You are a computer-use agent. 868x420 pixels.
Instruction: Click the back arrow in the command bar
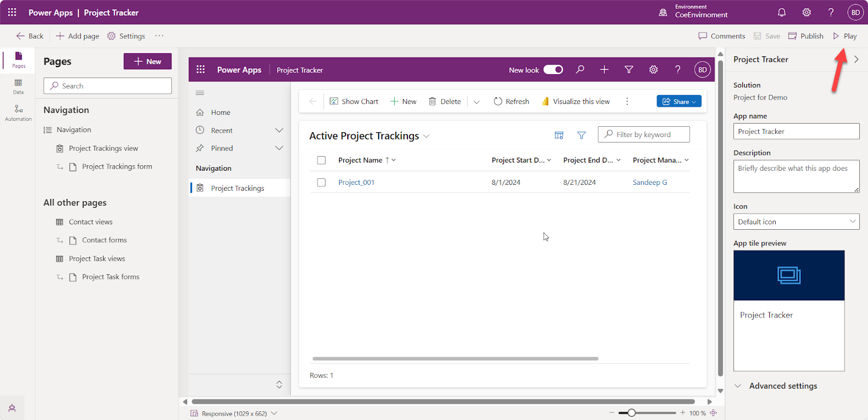pos(313,101)
